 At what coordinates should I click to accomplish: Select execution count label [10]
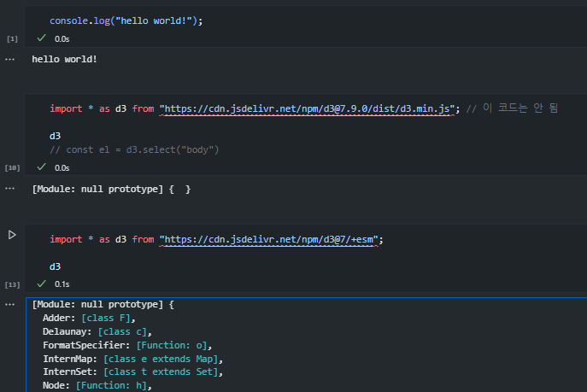click(12, 168)
